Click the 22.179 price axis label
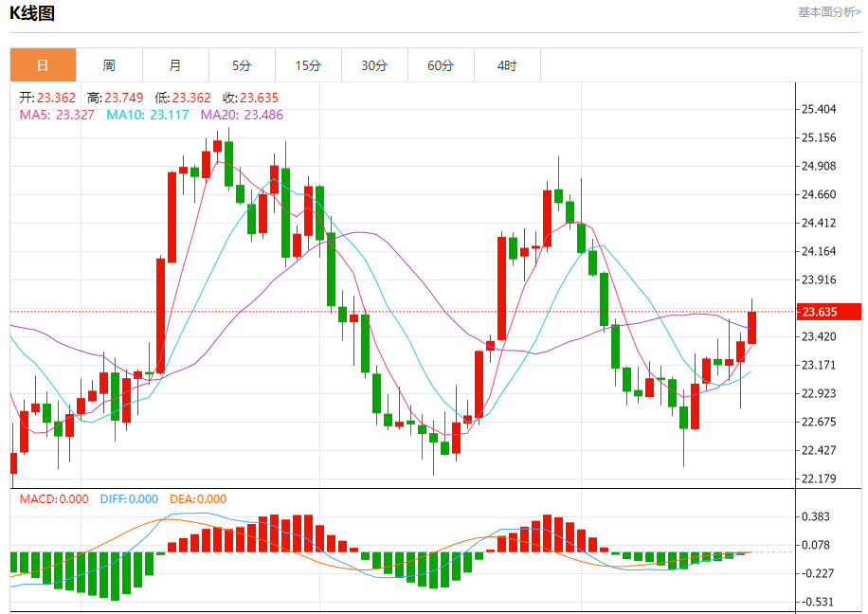 819,479
